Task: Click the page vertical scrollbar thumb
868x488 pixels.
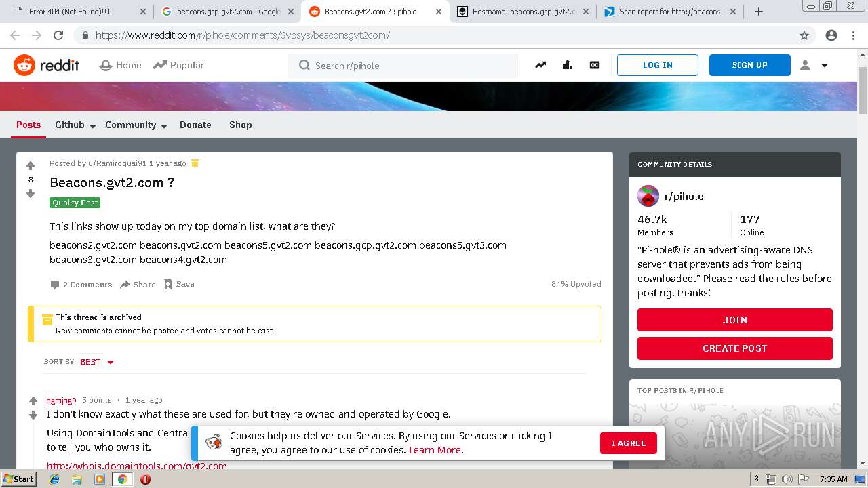Action: pos(862,91)
